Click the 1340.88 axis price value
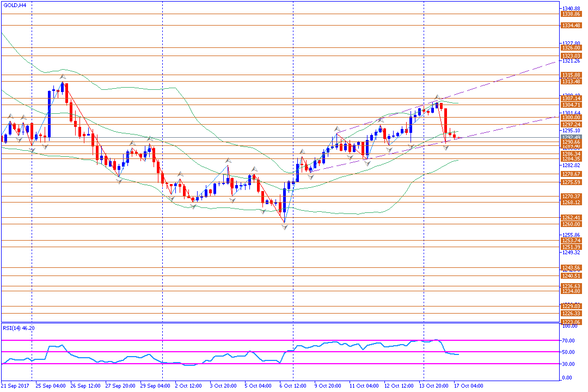The image size is (588, 392). [x=571, y=8]
